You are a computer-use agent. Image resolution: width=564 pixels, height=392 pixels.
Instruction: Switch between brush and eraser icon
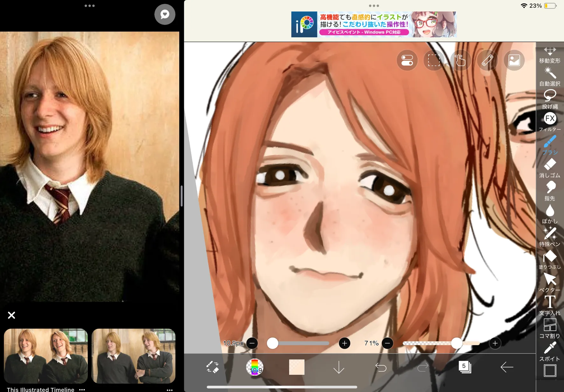pos(212,367)
